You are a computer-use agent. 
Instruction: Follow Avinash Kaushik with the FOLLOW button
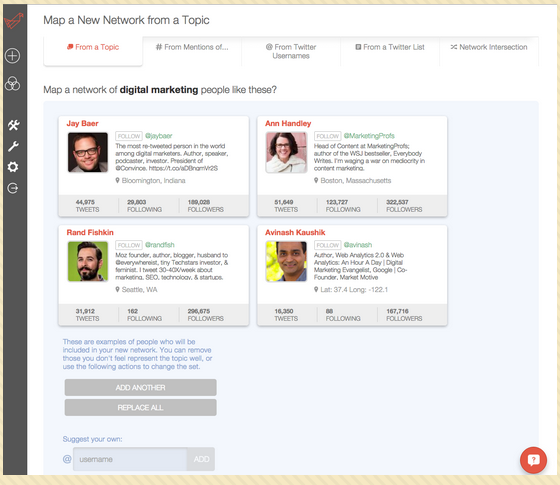[x=328, y=245]
